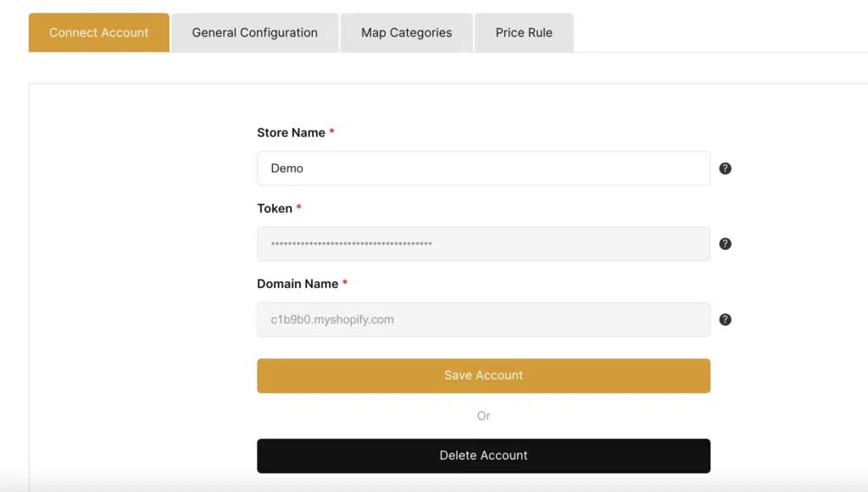Click the black Delete Account button
The image size is (868, 492).
(483, 456)
